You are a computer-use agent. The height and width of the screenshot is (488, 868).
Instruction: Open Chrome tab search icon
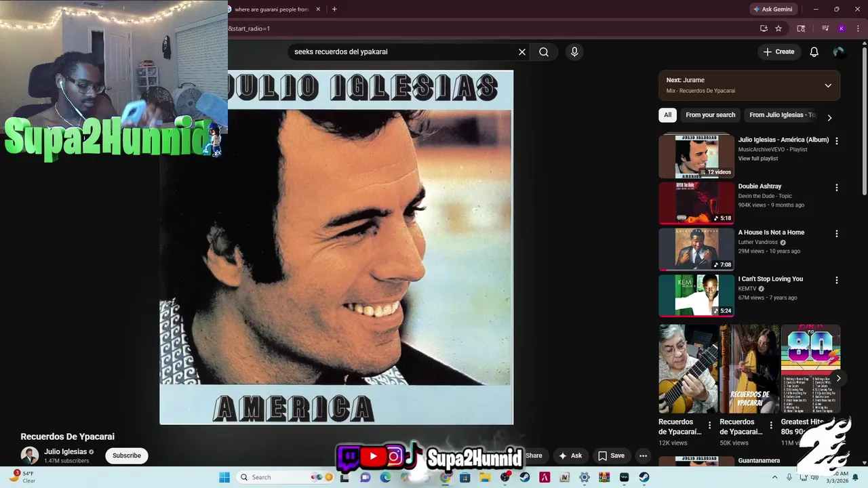point(801,28)
